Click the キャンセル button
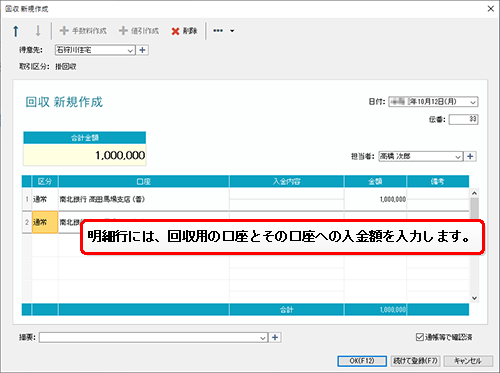Viewport: 500px width, 373px height. point(468,361)
